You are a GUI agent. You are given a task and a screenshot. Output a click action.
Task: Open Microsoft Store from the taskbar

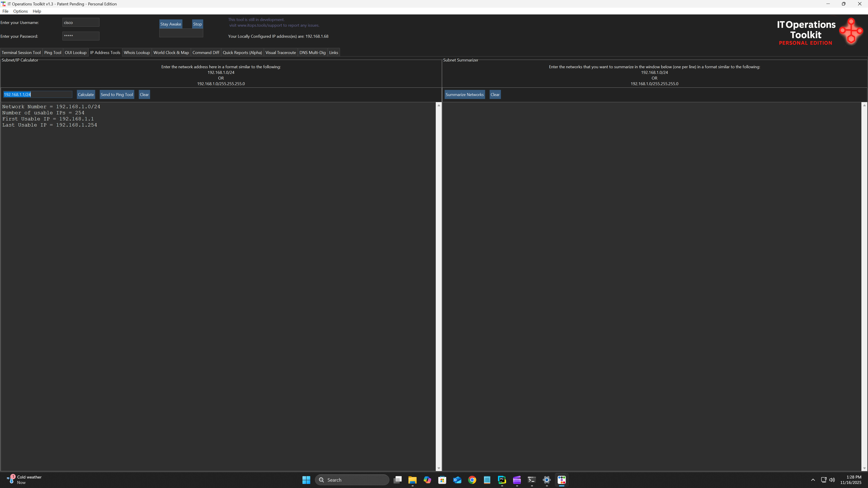(x=442, y=480)
